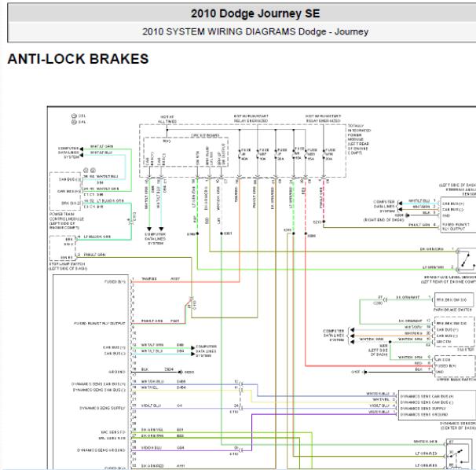Click 'PNK/LT GRN' wire label at stop lamp switch
The height and width of the screenshot is (470, 476).
coord(94,255)
